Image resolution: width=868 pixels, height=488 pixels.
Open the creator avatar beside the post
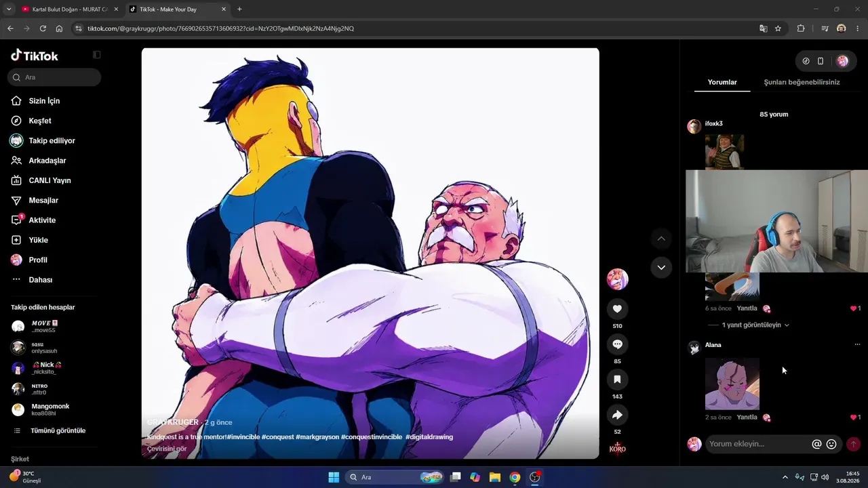pyautogui.click(x=617, y=279)
